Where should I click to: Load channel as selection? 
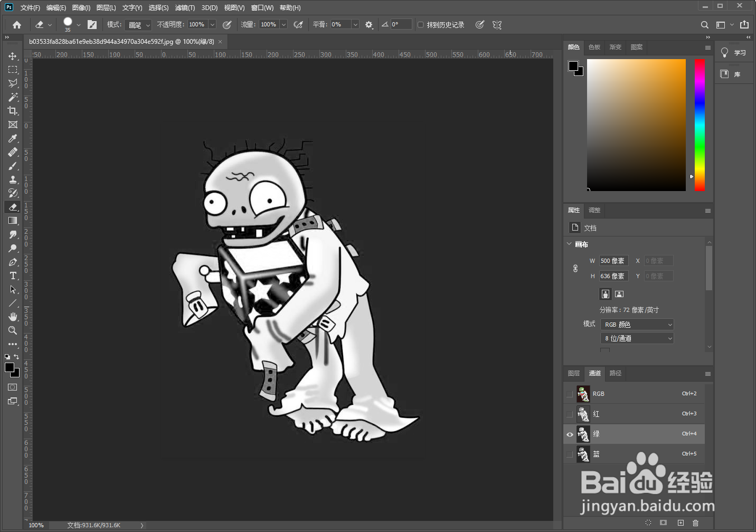click(648, 523)
